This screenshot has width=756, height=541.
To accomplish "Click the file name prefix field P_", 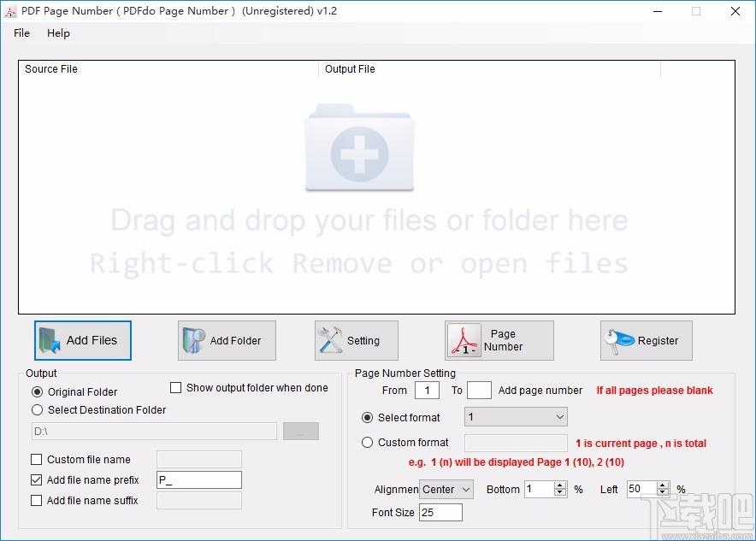I will (x=199, y=479).
